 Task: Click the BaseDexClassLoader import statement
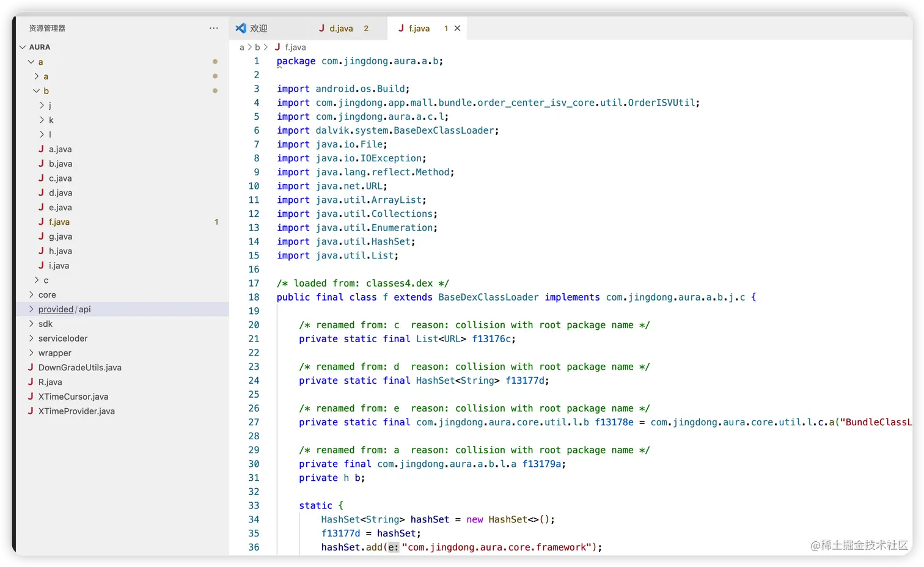click(x=388, y=130)
